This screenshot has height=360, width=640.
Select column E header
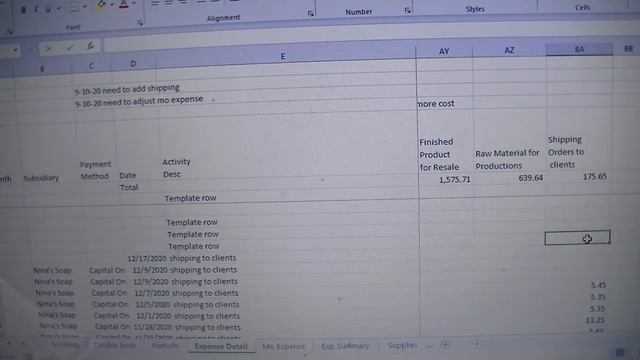click(x=283, y=57)
